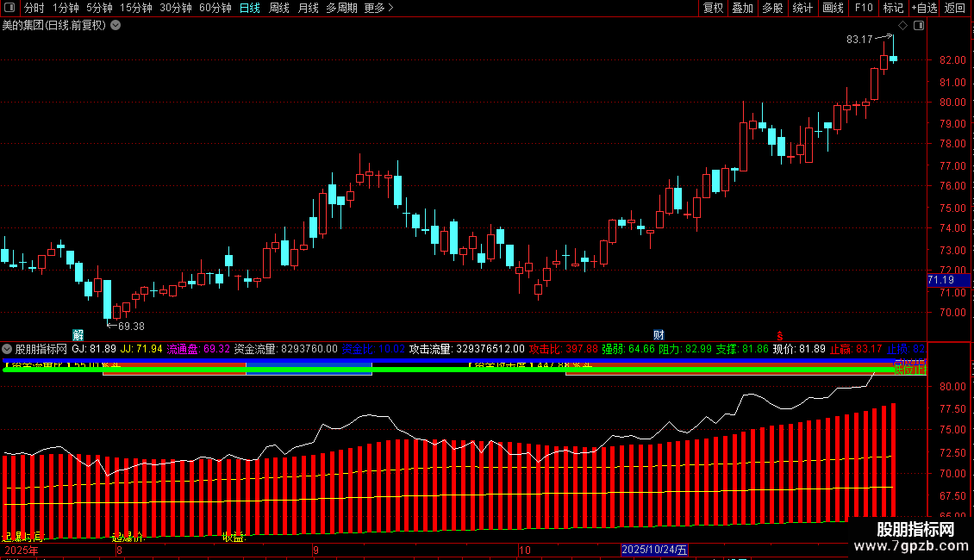Screen dimensions: 974x560
Task: Activate the 画线 drawing tool
Action: pos(833,8)
